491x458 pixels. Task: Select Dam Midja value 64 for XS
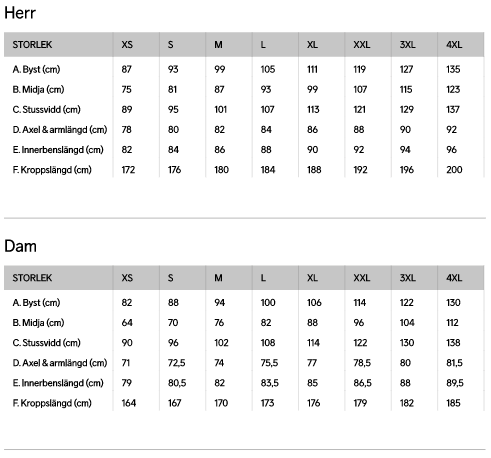[127, 323]
